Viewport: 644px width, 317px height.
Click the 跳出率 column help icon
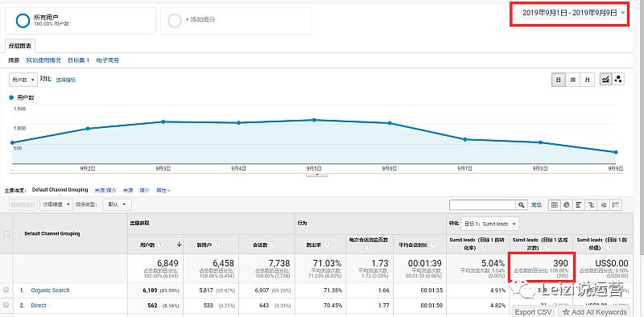pyautogui.click(x=327, y=245)
